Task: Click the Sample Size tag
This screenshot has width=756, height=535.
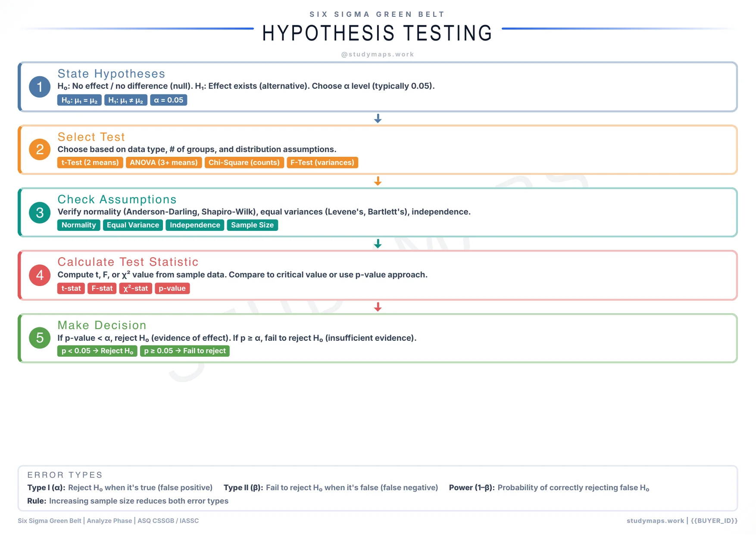Action: click(252, 225)
